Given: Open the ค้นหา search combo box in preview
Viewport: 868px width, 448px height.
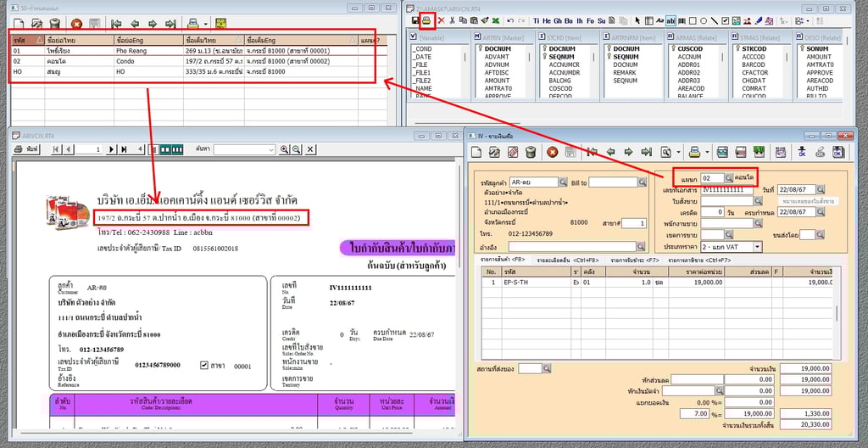Looking at the screenshot, I should [244, 149].
